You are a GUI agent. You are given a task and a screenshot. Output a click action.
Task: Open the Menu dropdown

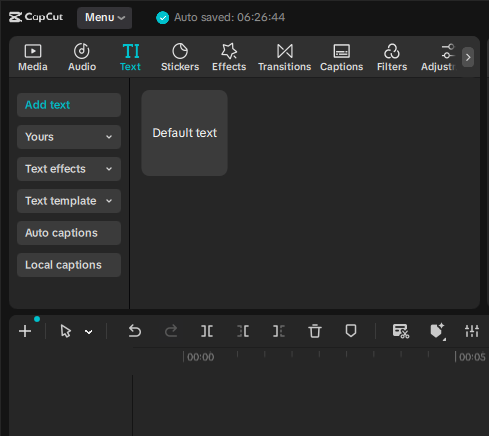[x=105, y=18]
